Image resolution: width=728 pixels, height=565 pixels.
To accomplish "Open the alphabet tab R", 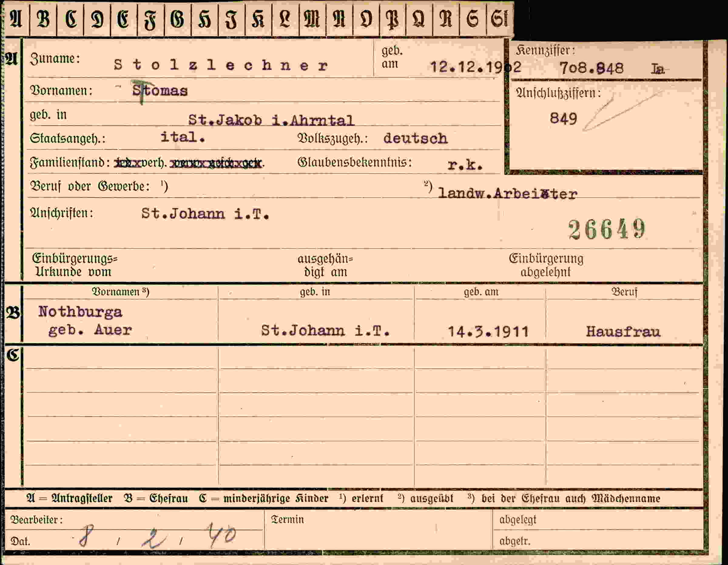I will pos(446,19).
